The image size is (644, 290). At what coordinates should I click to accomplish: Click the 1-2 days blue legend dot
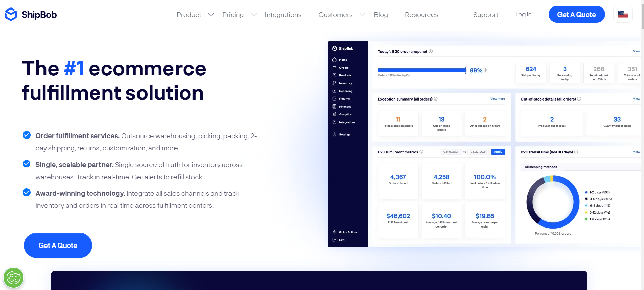coord(586,192)
